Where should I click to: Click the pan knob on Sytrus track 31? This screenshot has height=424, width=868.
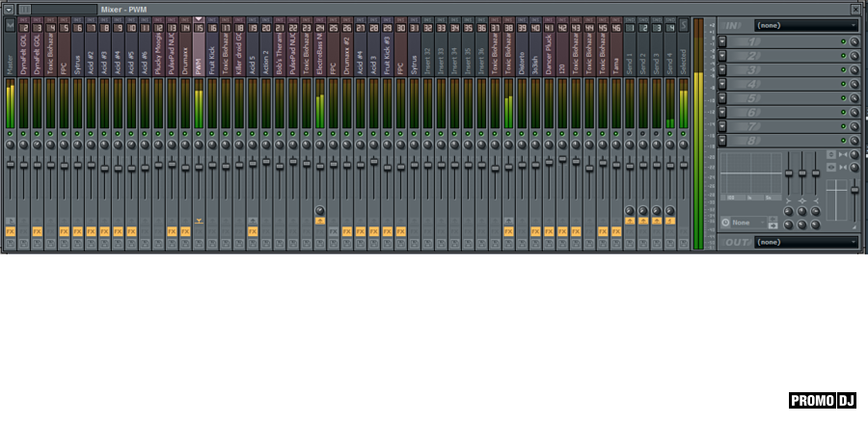[x=414, y=145]
